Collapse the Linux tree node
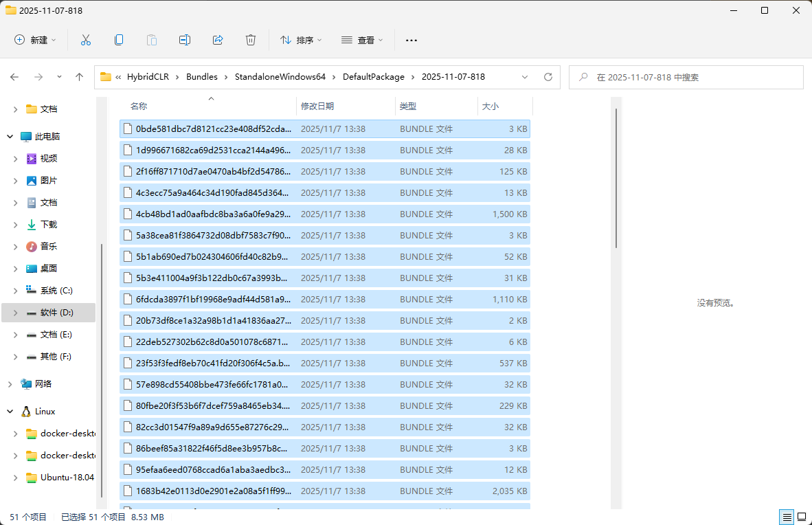The width and height of the screenshot is (812, 525). [x=10, y=412]
